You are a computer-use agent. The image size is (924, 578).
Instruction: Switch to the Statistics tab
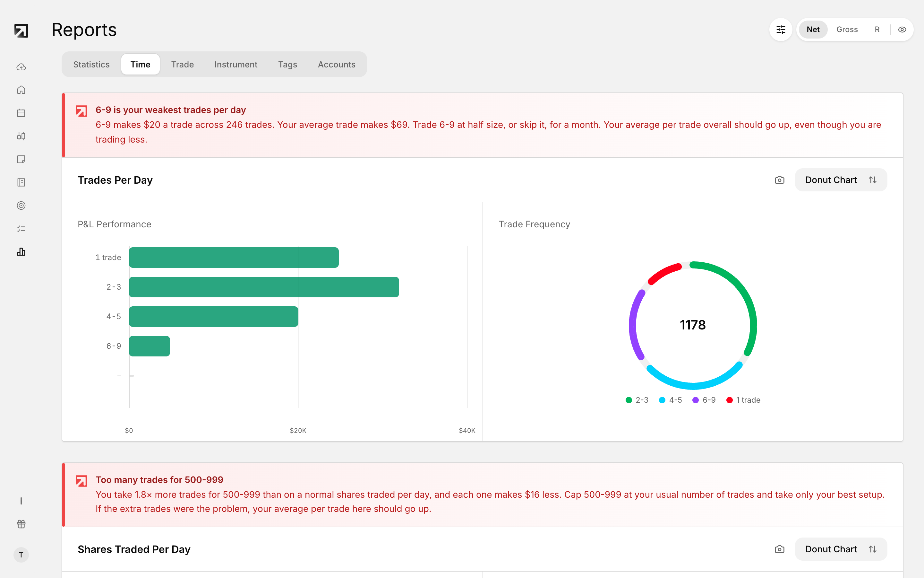pyautogui.click(x=91, y=64)
